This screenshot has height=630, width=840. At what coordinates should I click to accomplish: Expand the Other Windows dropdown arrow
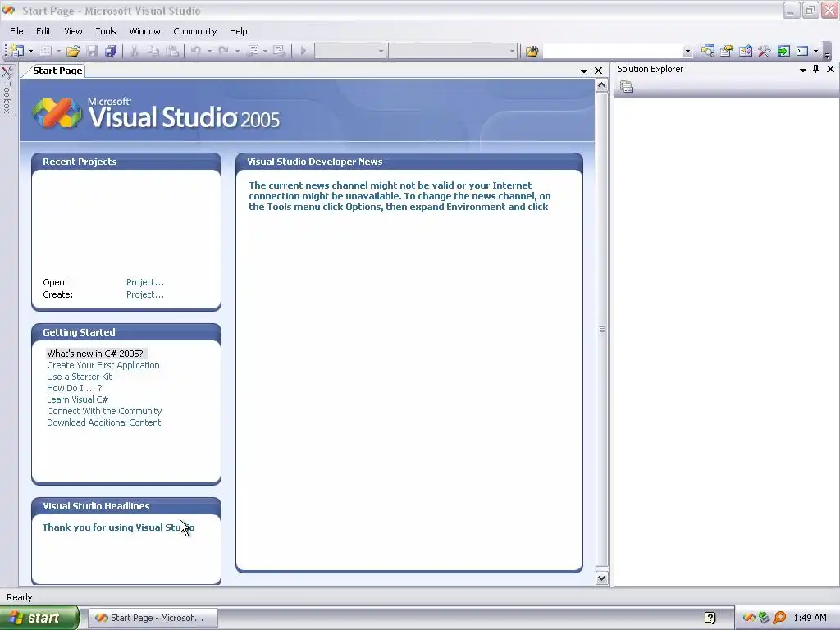816,52
